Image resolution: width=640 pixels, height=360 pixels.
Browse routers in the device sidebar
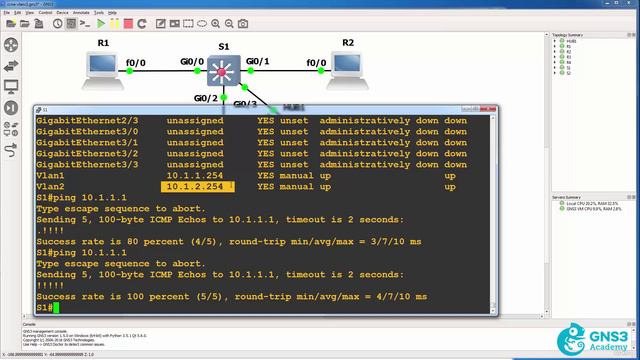click(x=11, y=44)
